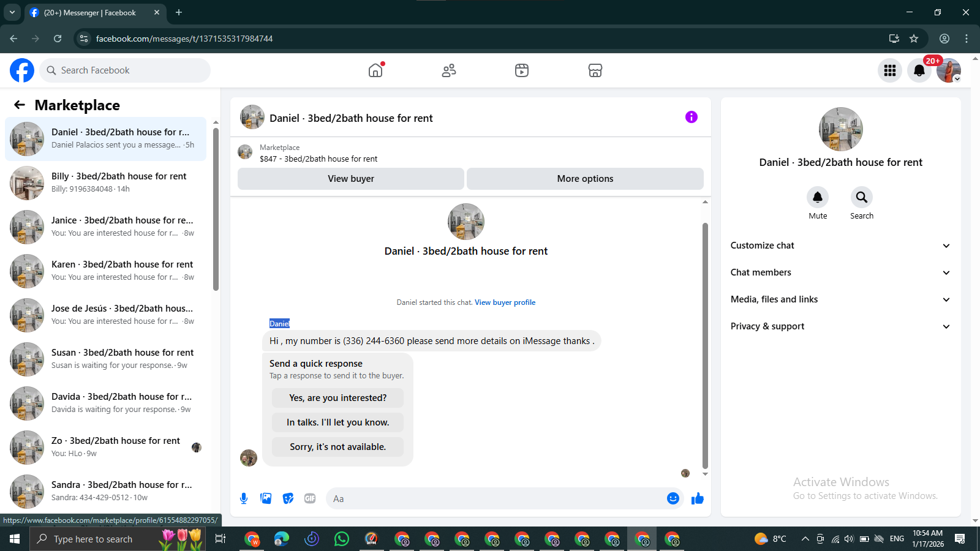Install app icon in address bar
Image resolution: width=980 pixels, height=551 pixels.
(x=894, y=39)
